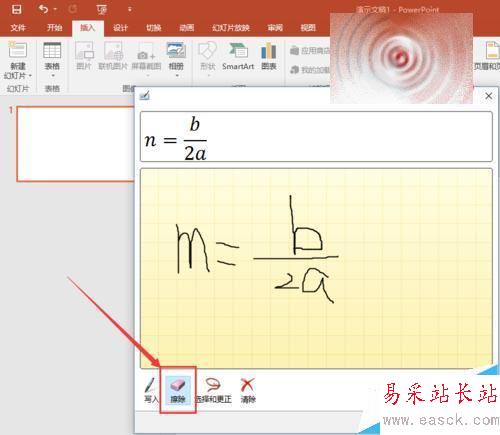Close the ink equation dialog with X
Viewport: 500px width, 435px height.
pos(489,96)
